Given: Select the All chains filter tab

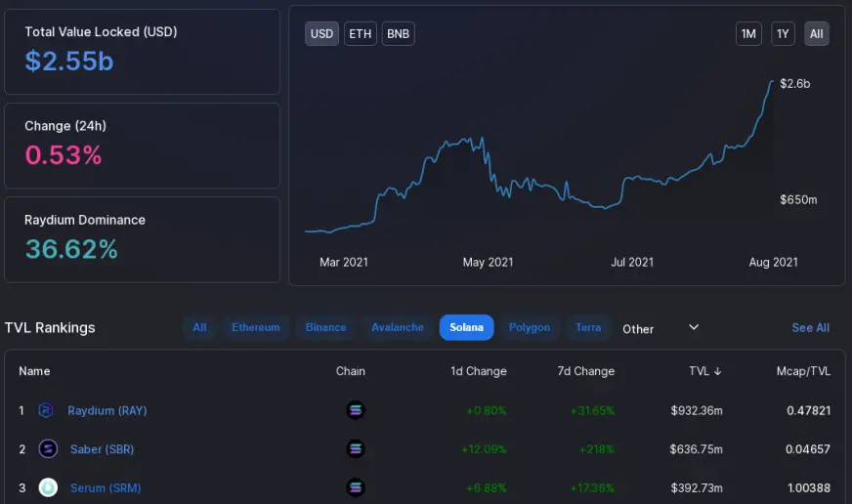Looking at the screenshot, I should coord(199,327).
